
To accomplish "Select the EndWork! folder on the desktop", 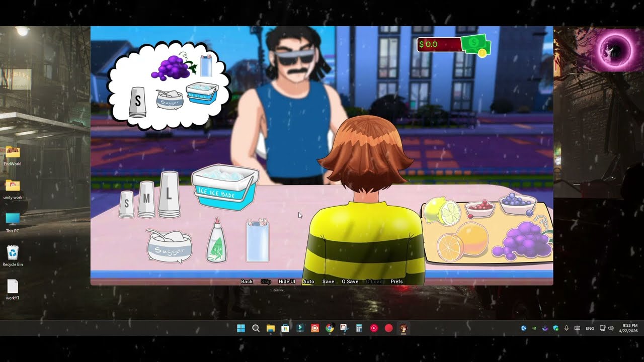I will (x=13, y=156).
